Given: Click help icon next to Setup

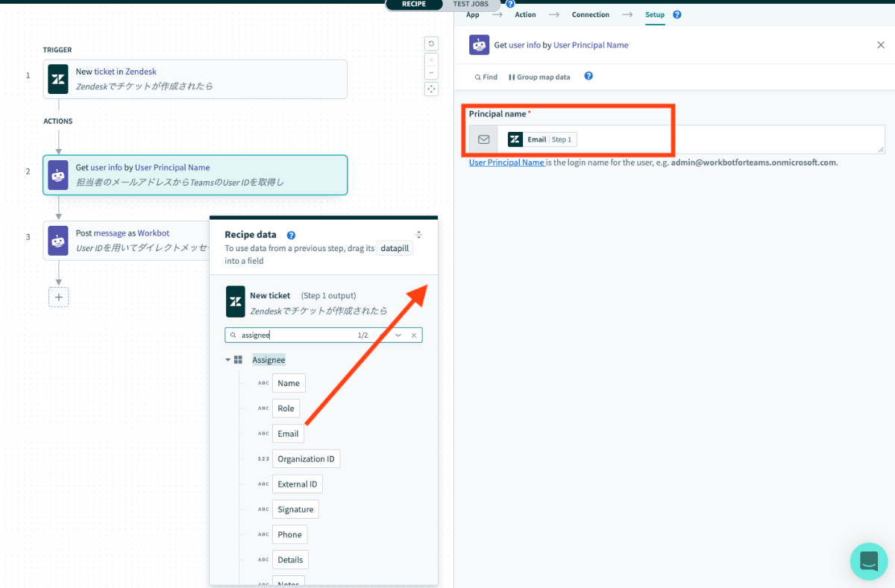Looking at the screenshot, I should click(677, 15).
